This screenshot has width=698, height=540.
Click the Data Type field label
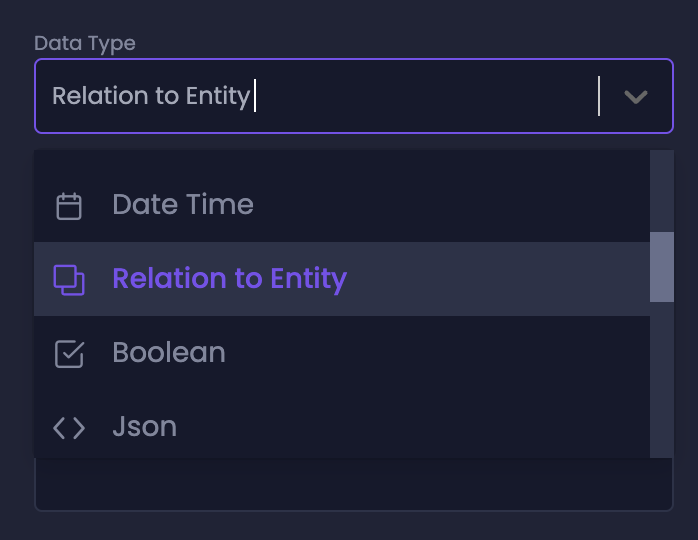click(85, 44)
